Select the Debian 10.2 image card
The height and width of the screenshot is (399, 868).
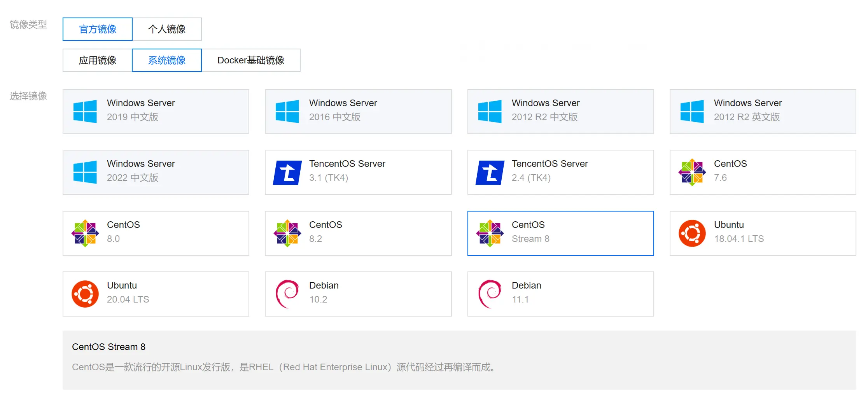click(358, 294)
